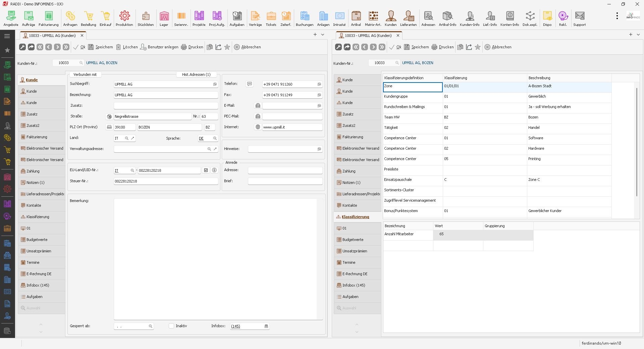This screenshot has height=349, width=644.
Task: Open favorites star in left sidebar
Action: pyautogui.click(x=7, y=50)
